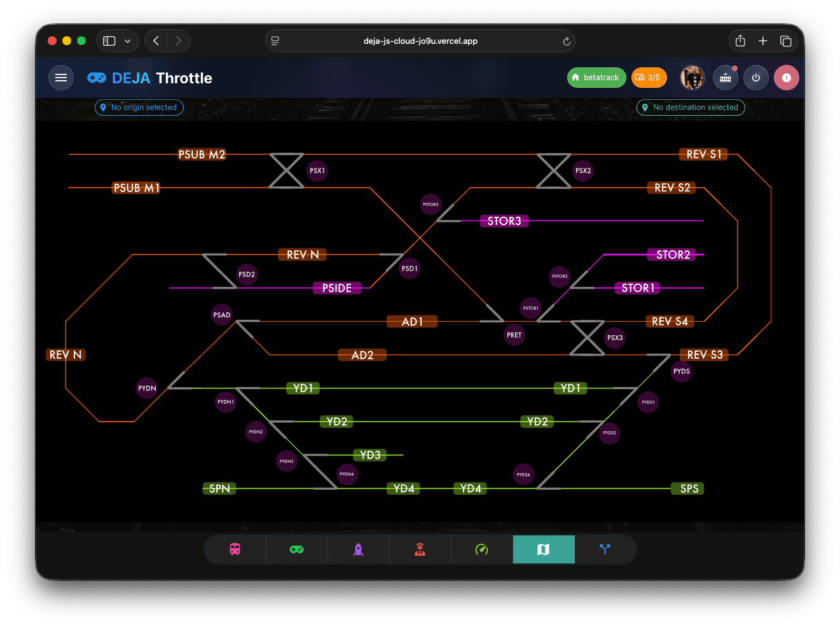Click the orange 3/5 throttle counter badge
This screenshot has width=840, height=627.
coord(649,77)
